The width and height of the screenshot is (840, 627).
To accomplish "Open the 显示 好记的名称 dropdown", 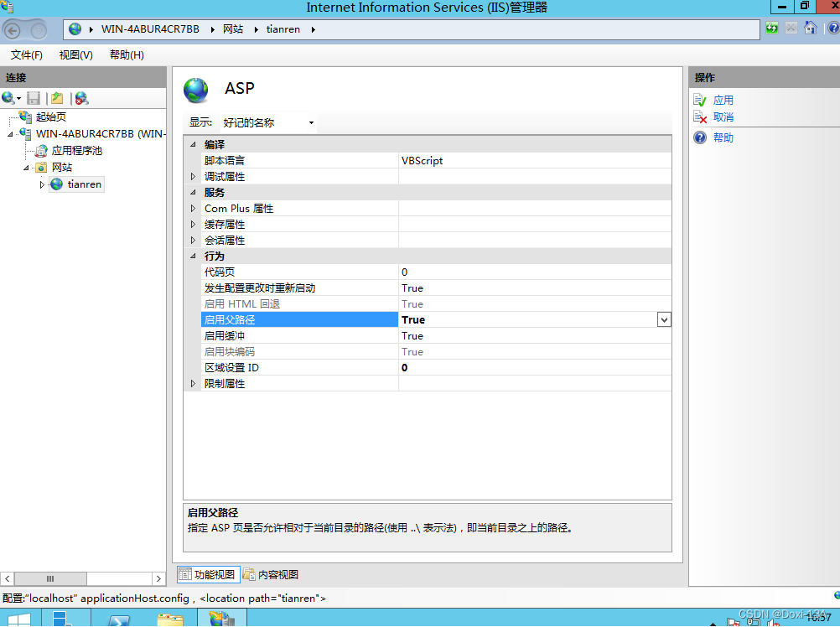I will (268, 122).
